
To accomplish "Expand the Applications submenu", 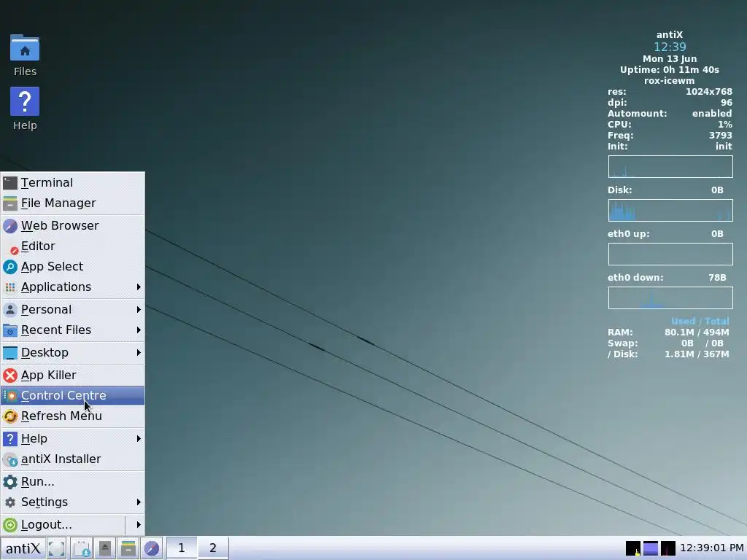I will 72,287.
